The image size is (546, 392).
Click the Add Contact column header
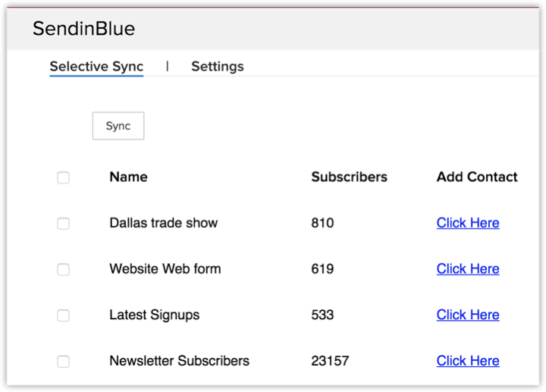(x=476, y=177)
